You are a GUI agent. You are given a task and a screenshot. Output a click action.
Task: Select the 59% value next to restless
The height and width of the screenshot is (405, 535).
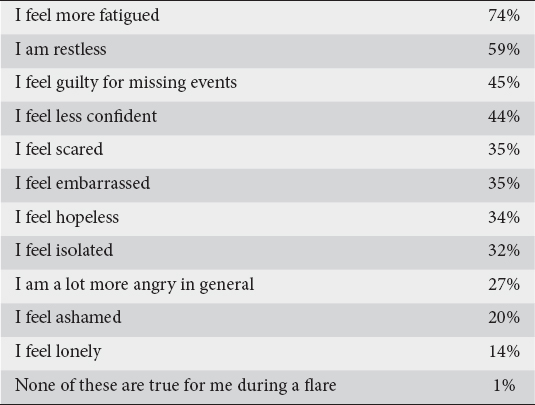[504, 49]
